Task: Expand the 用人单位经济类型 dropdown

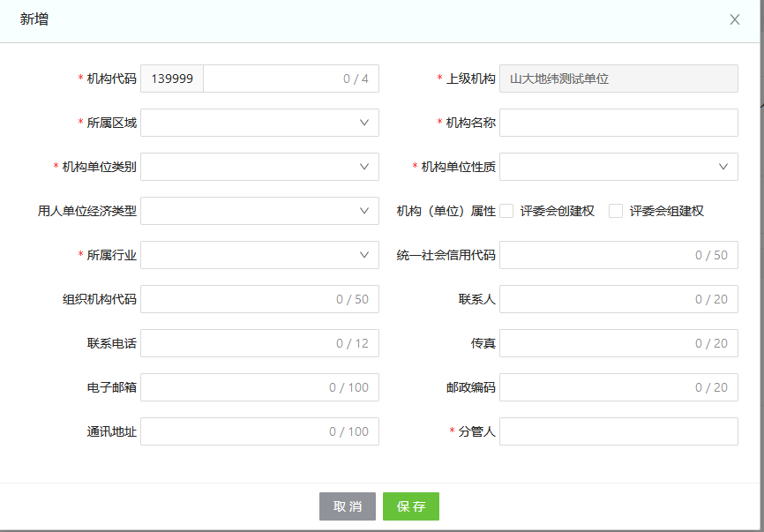Action: tap(259, 211)
